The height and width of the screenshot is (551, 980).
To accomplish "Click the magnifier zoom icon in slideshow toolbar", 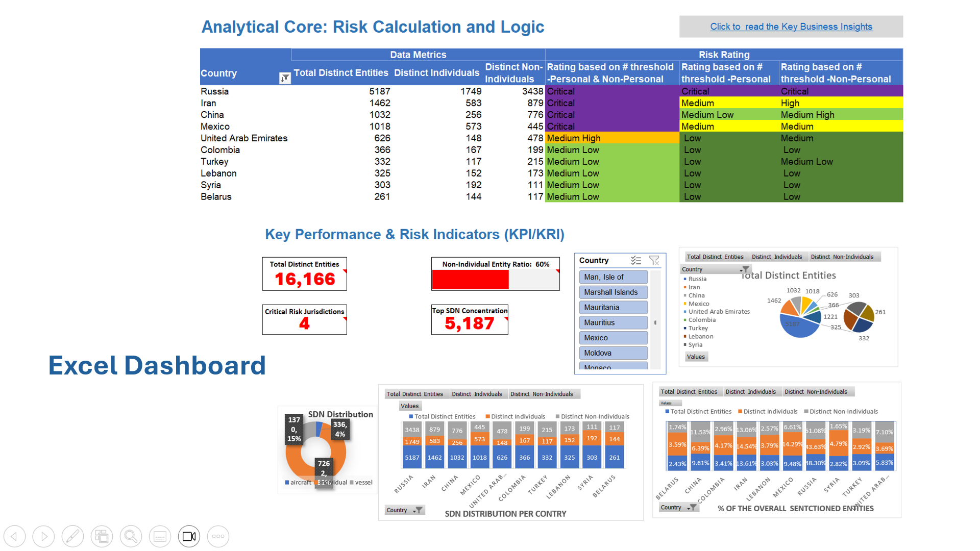I will coord(131,536).
